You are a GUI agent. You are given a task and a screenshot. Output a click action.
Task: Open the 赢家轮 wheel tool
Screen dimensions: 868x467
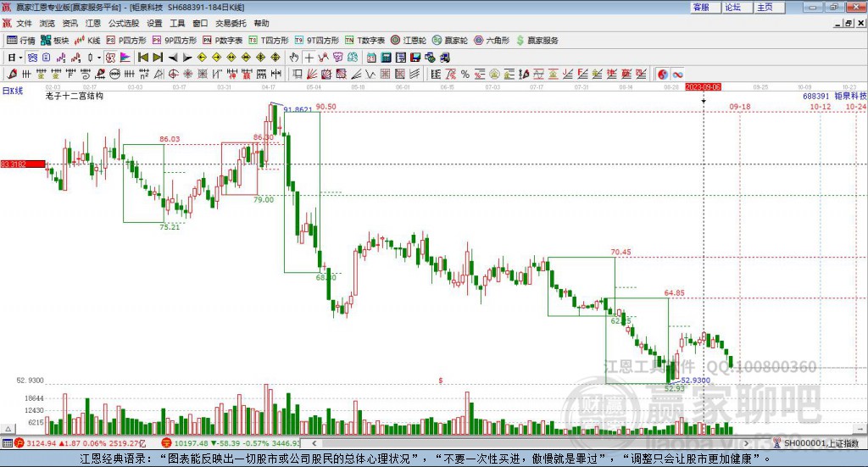(450, 41)
